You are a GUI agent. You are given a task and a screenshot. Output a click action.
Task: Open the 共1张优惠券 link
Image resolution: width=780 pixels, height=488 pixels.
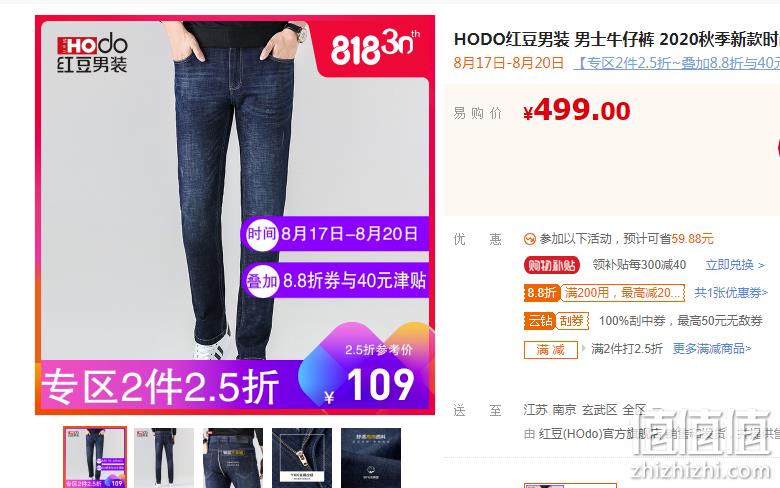pyautogui.click(x=731, y=293)
